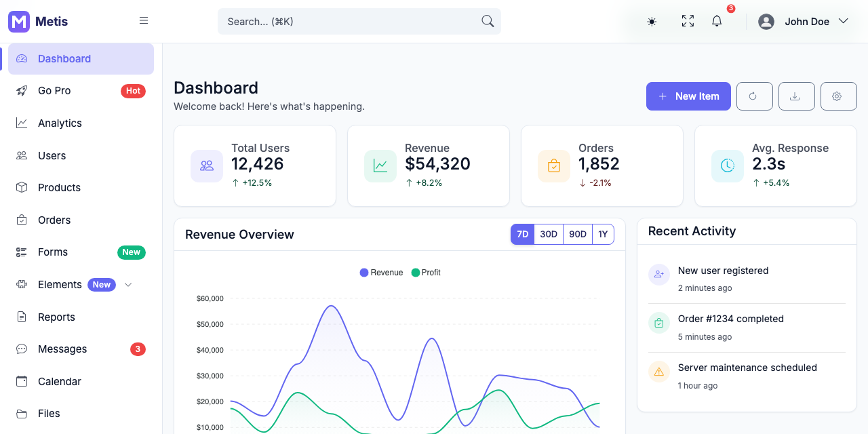Navigate to Products page

tap(81, 188)
